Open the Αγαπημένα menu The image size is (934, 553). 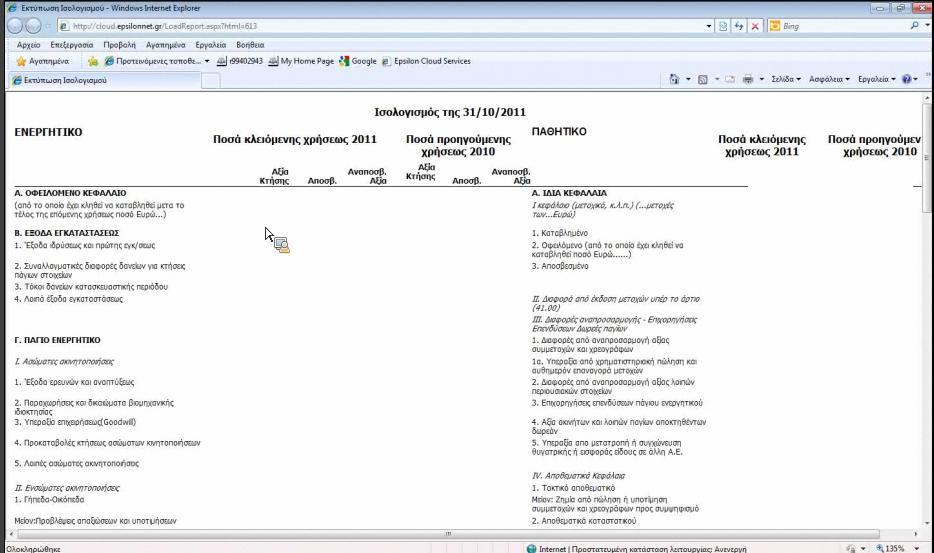(x=166, y=45)
